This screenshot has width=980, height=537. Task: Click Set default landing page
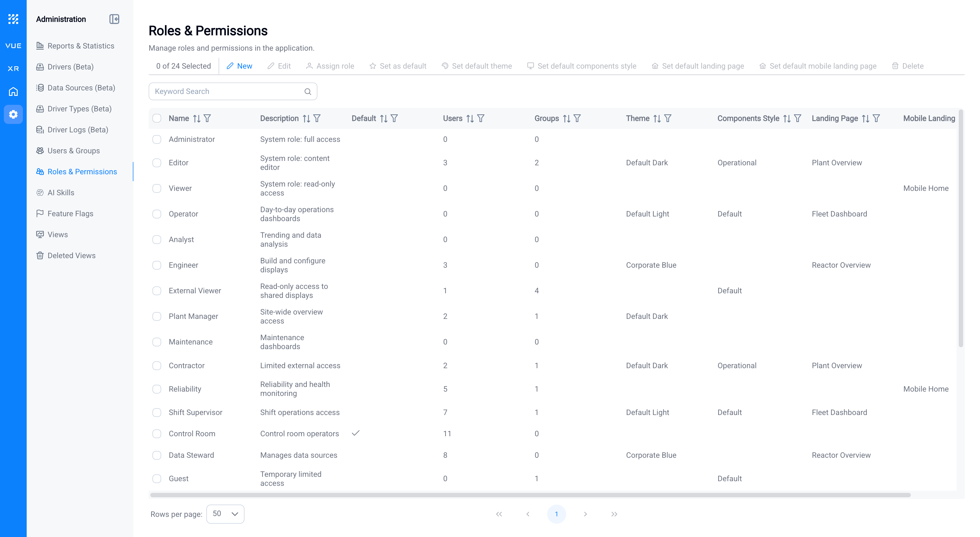pyautogui.click(x=698, y=66)
